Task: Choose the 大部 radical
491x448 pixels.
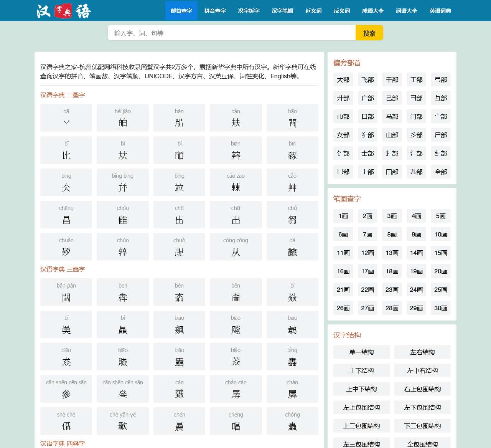Action: tap(343, 80)
